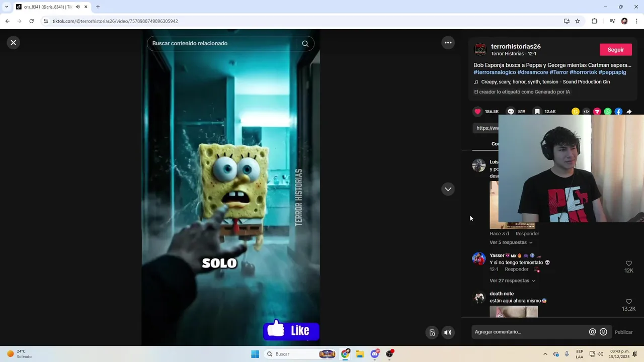Go back in the browser
The image size is (644, 362).
click(7, 21)
